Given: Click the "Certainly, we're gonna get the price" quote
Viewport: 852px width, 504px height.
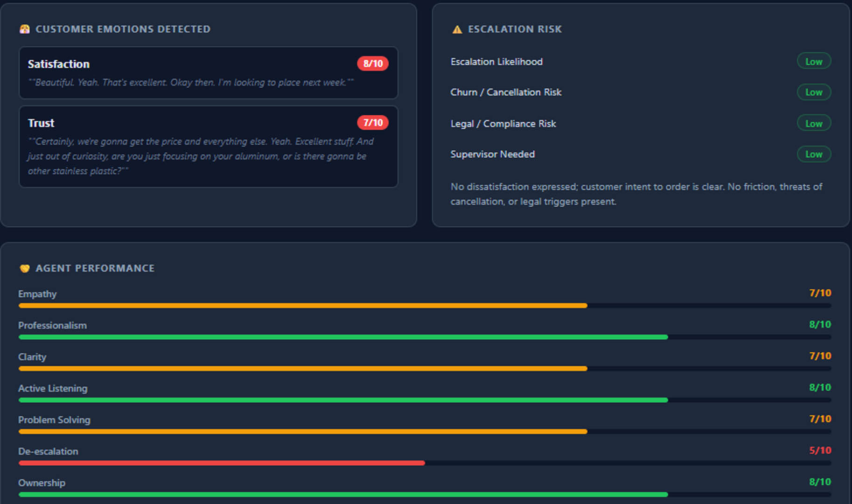Looking at the screenshot, I should [x=201, y=156].
